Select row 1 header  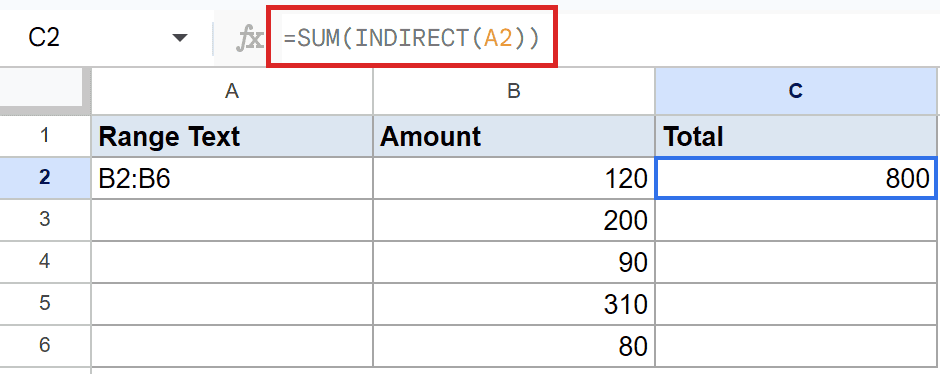[x=46, y=136]
